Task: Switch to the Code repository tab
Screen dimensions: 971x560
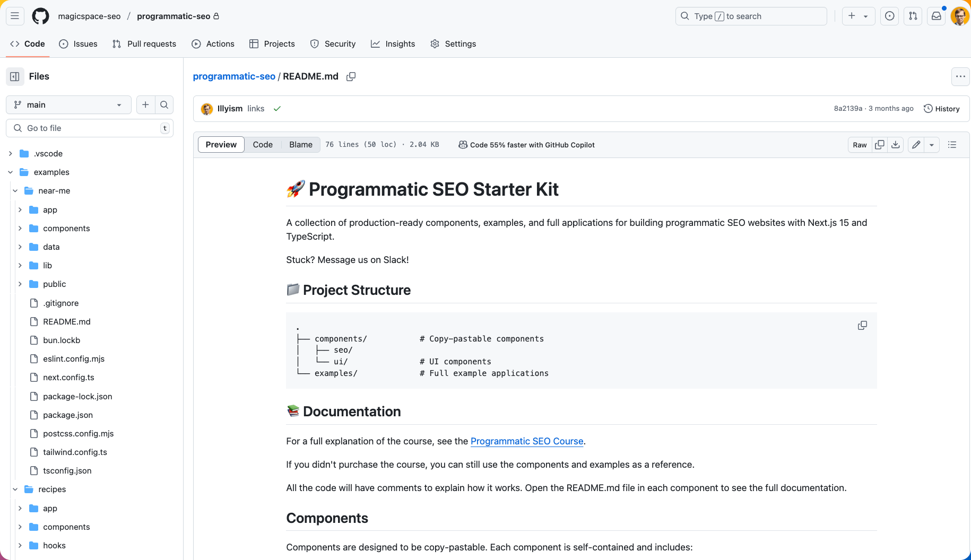Action: [28, 44]
